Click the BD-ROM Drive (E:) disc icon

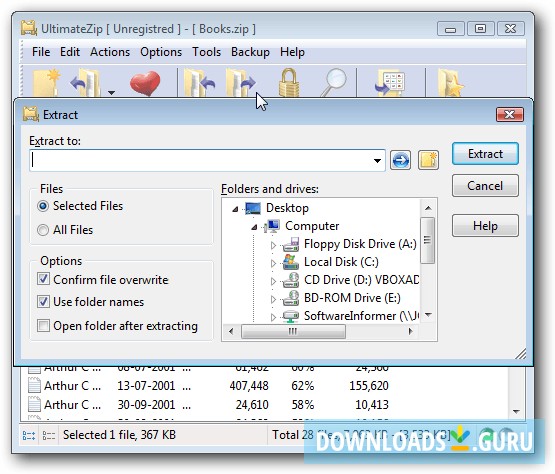tap(291, 298)
